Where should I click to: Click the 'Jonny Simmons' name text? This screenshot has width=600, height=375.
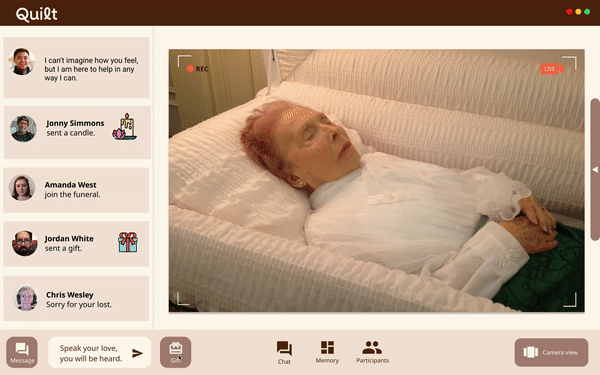tap(75, 123)
